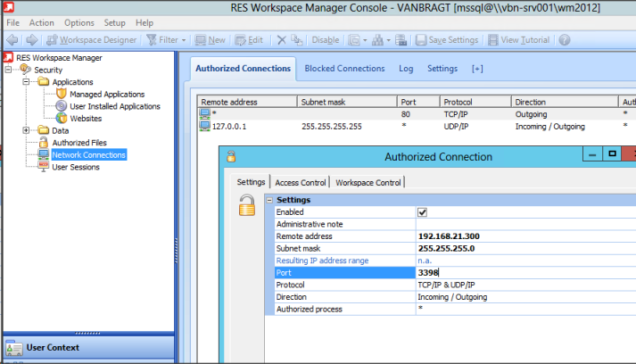Click Save Settings in toolbar

(447, 40)
